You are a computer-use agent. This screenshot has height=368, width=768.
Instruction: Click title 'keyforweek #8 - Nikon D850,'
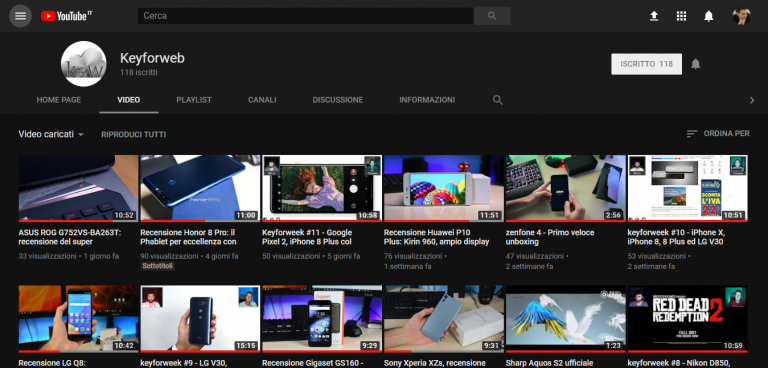679,363
